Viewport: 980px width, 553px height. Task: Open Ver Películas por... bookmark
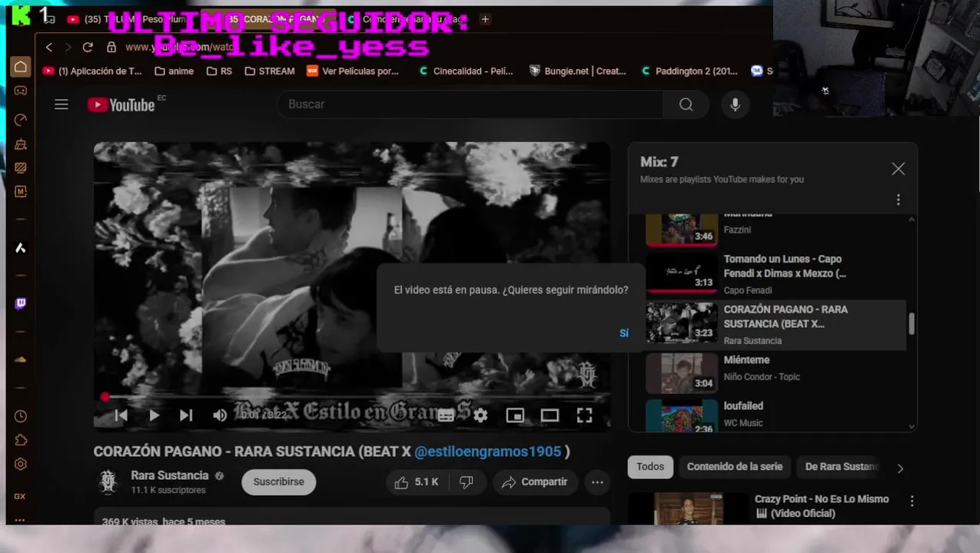pos(353,71)
